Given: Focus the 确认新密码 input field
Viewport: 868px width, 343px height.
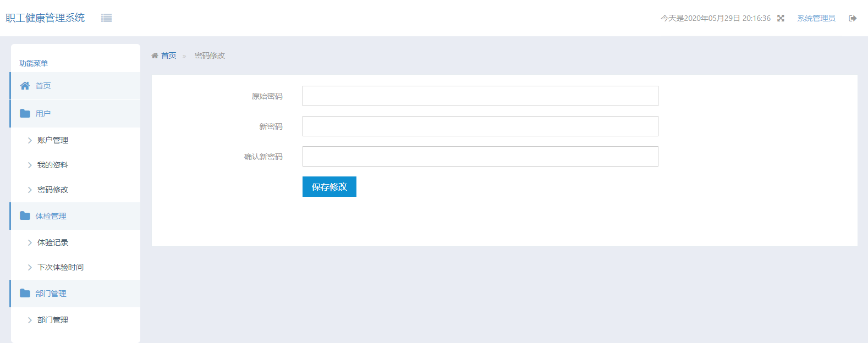Looking at the screenshot, I should pyautogui.click(x=480, y=156).
